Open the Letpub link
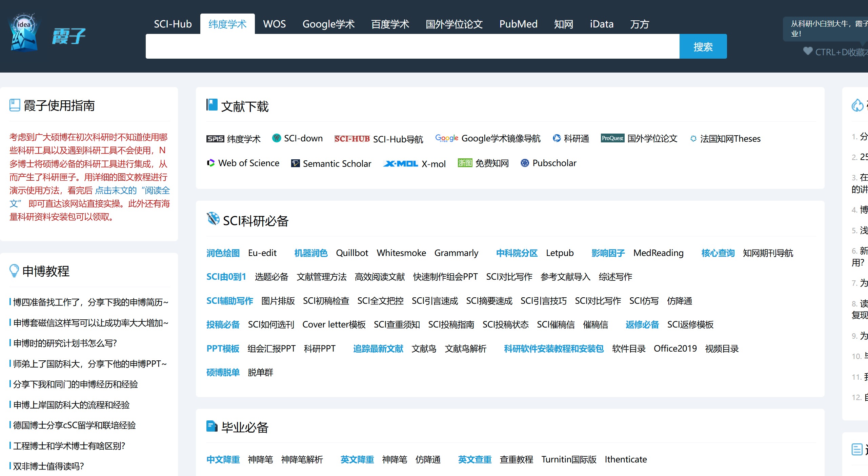The height and width of the screenshot is (476, 868). pos(560,253)
